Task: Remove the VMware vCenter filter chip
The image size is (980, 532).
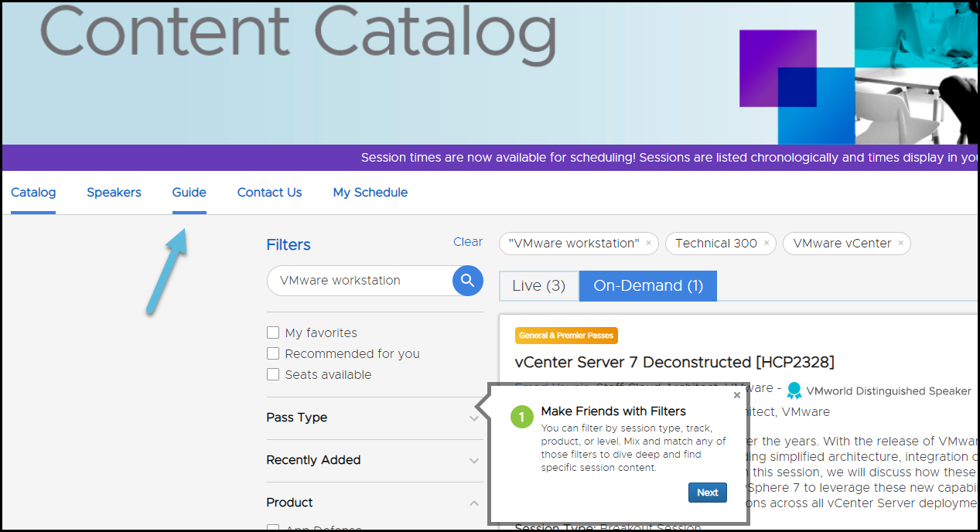Action: 900,244
